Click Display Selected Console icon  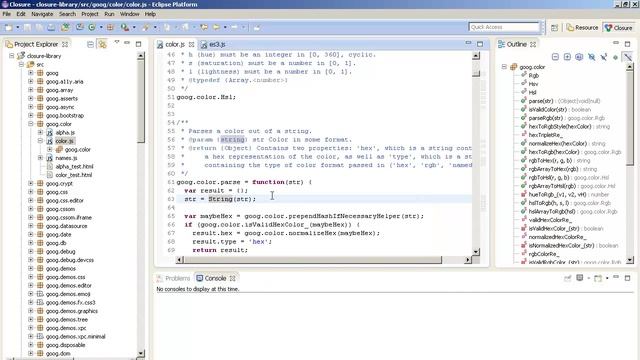pyautogui.click(x=580, y=278)
